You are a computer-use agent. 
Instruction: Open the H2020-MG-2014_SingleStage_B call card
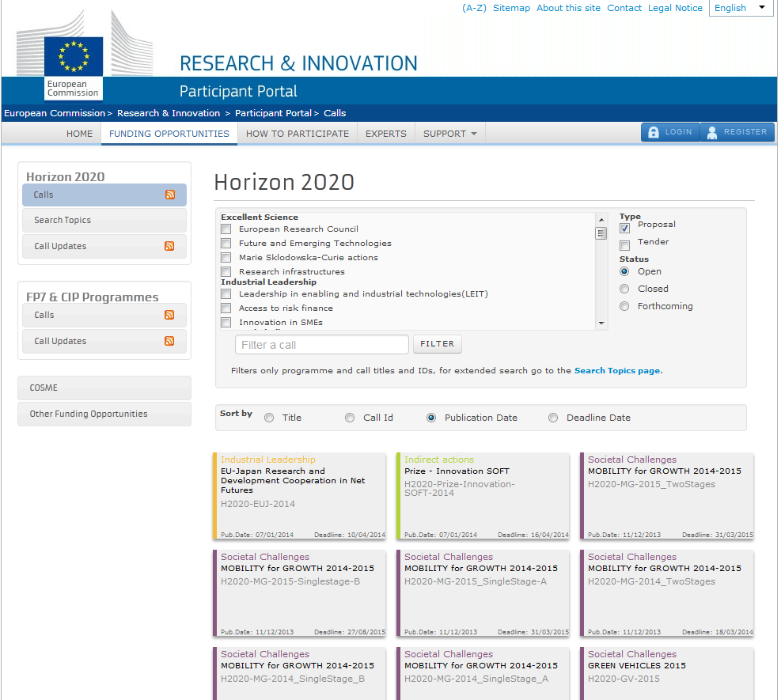click(299, 674)
